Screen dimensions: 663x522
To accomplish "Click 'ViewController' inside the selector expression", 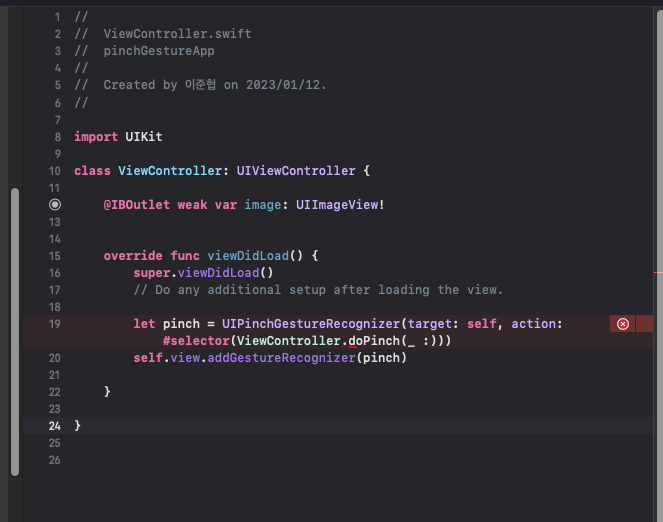I will click(x=289, y=341).
